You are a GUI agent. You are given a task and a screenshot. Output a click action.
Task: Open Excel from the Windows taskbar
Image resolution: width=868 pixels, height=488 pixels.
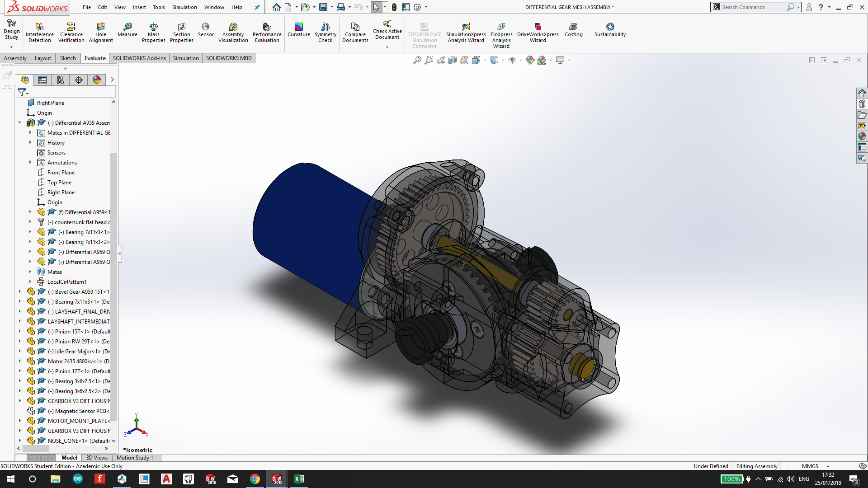(299, 479)
